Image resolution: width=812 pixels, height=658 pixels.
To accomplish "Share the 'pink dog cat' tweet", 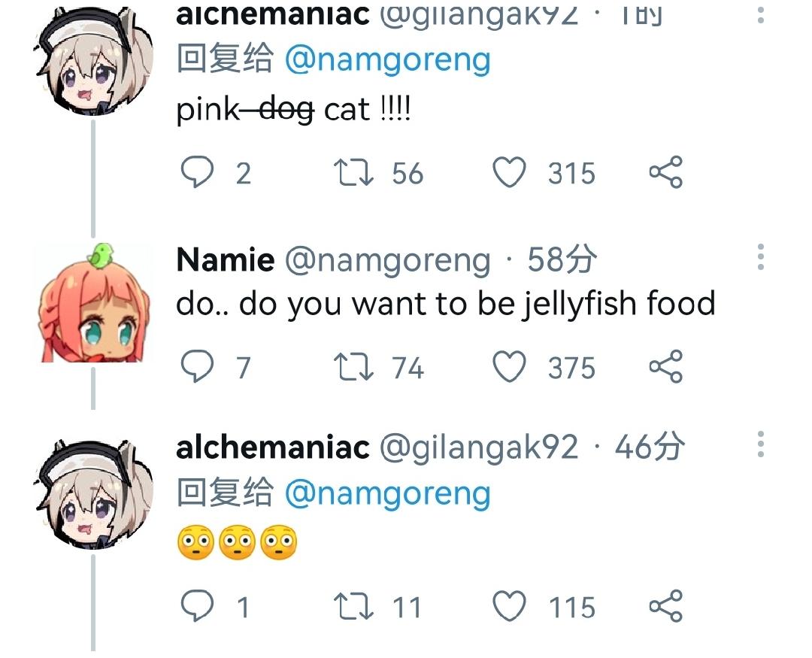I will pyautogui.click(x=666, y=171).
